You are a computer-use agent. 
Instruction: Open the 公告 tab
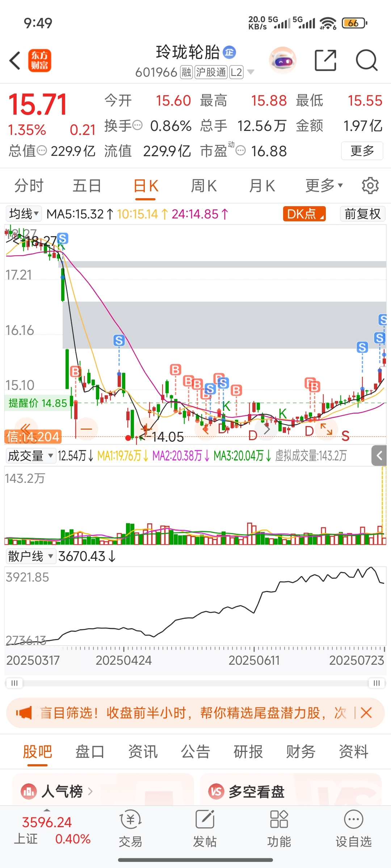[x=195, y=752]
